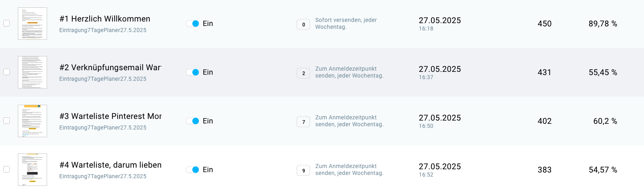The width and height of the screenshot is (644, 192).
Task: Tick checkbox for #2 Verknüpfungsemail
Action: point(6,72)
